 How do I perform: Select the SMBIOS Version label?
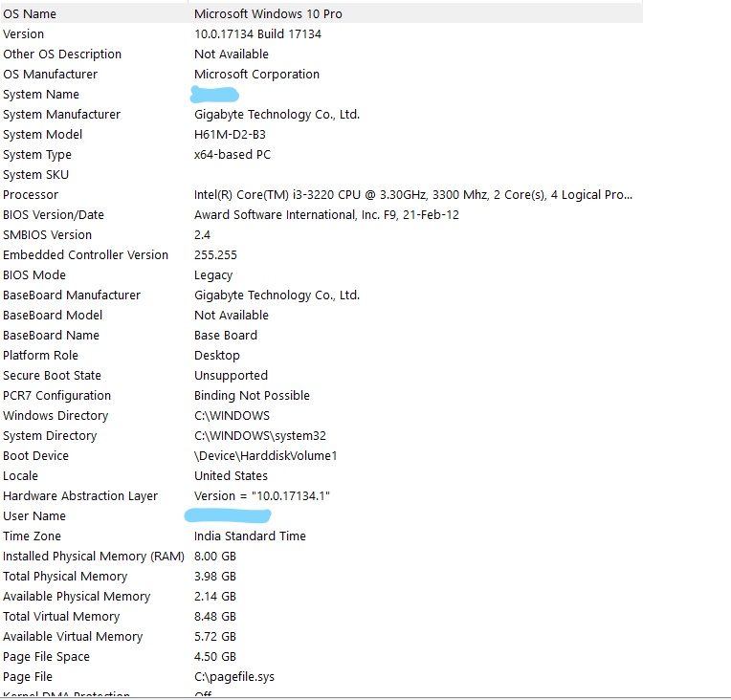[48, 234]
